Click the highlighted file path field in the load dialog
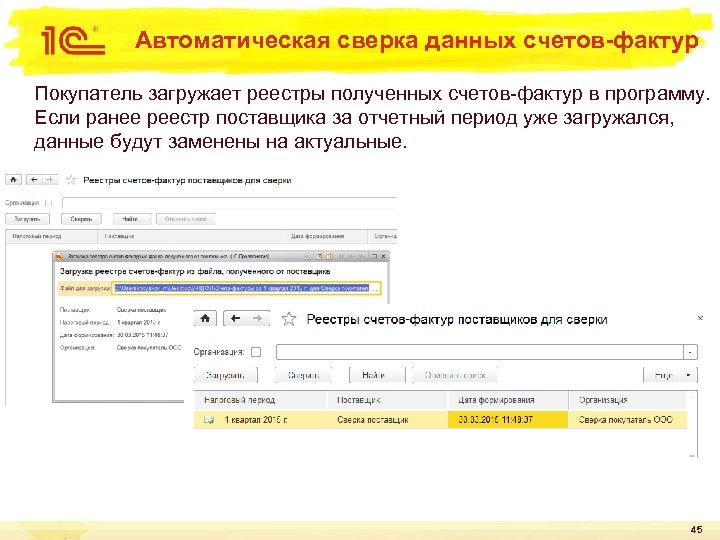This screenshot has width=720, height=540. pos(242,288)
